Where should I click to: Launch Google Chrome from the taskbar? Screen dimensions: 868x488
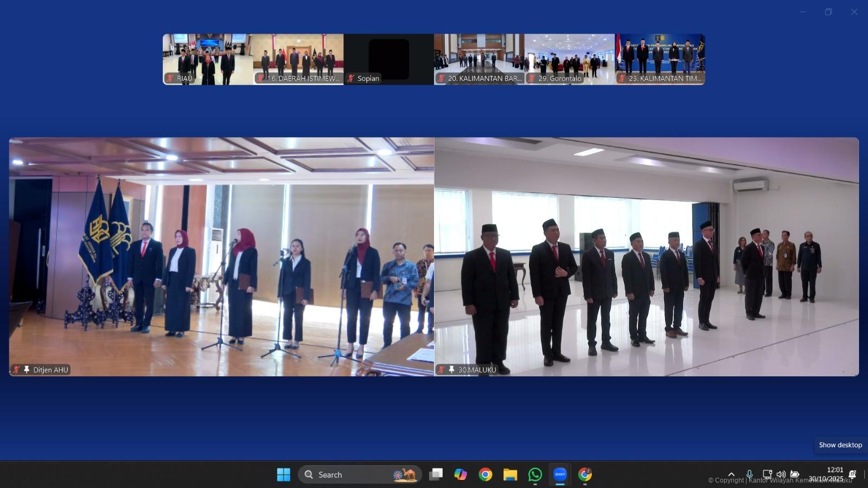(486, 474)
